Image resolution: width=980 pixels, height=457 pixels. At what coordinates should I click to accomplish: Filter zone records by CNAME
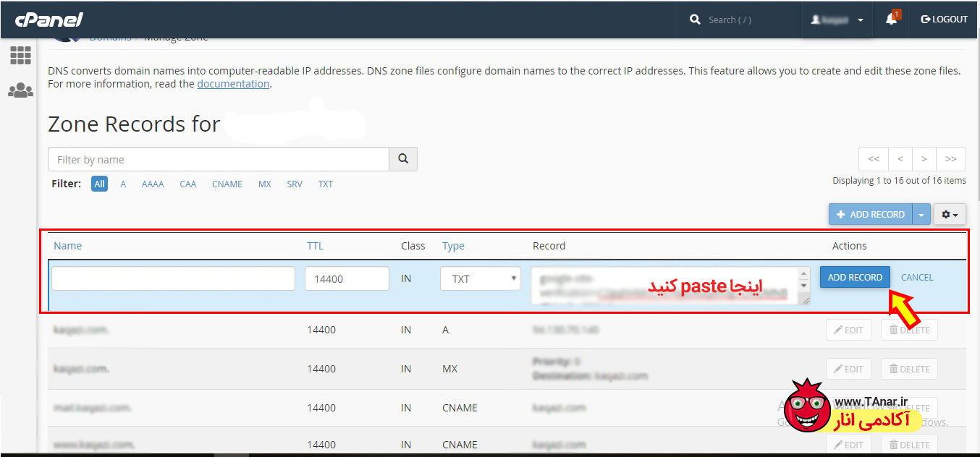[227, 184]
